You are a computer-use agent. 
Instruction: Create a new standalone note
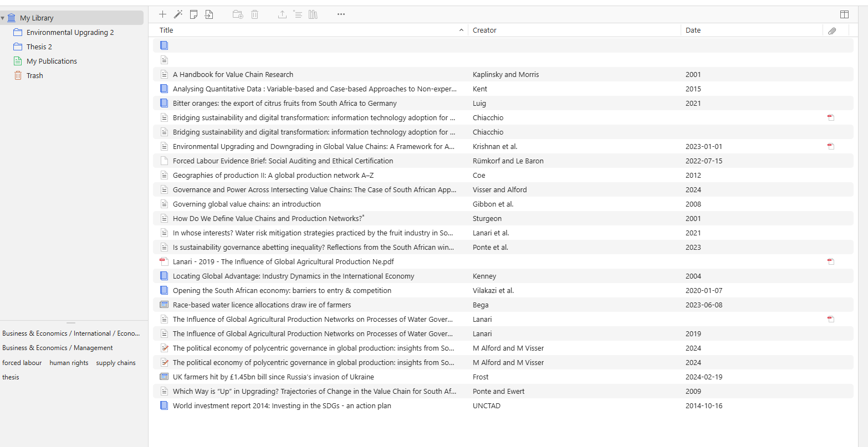click(x=193, y=14)
